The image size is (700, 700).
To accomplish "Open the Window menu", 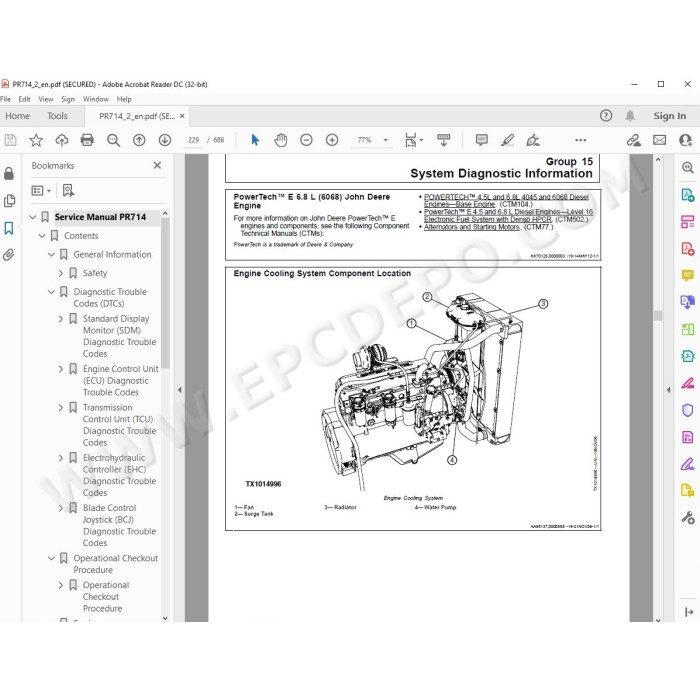I will point(96,99).
